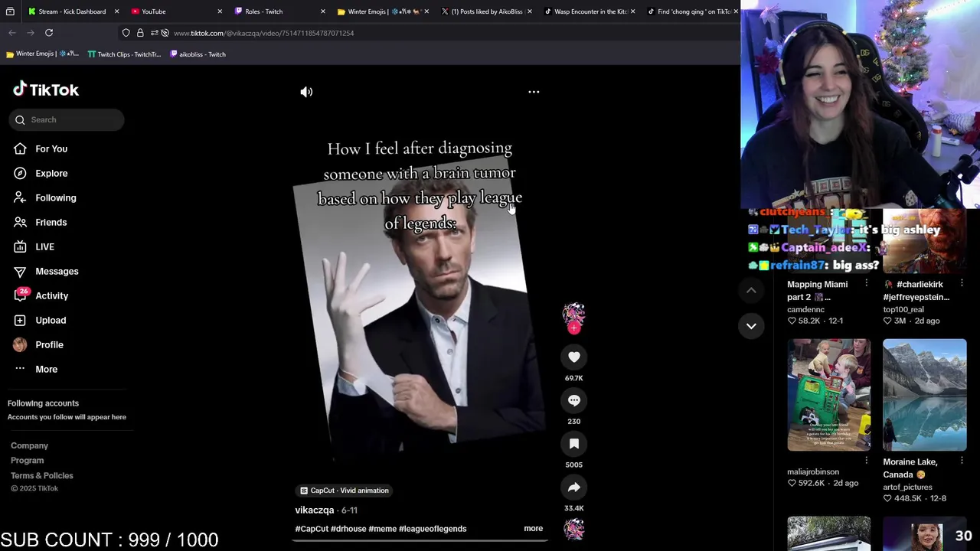
Task: Open #charliekirk video options menu
Action: tap(962, 283)
